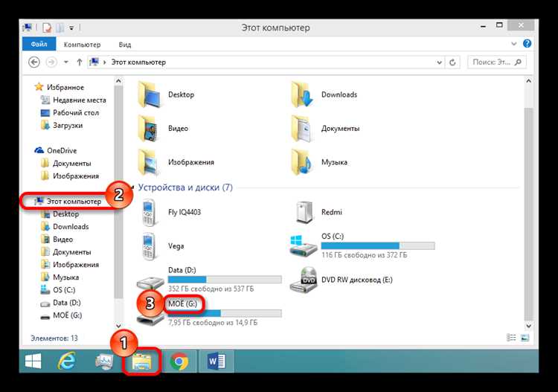
Task: Open recent locations dropdown arrow
Action: [x=66, y=62]
